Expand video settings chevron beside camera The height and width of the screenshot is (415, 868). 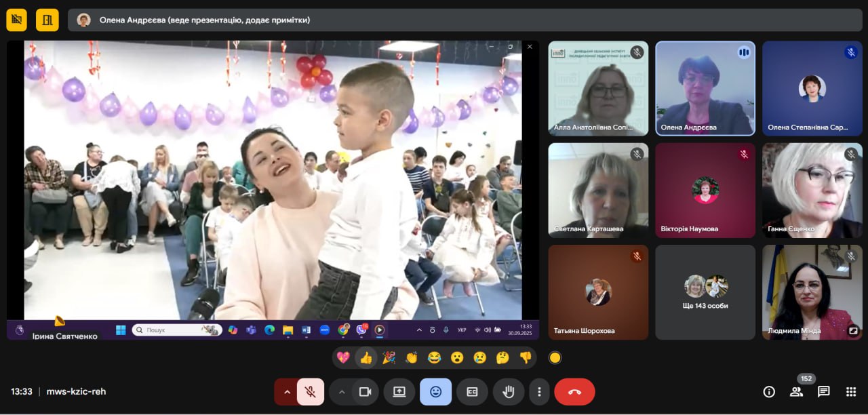(x=342, y=391)
